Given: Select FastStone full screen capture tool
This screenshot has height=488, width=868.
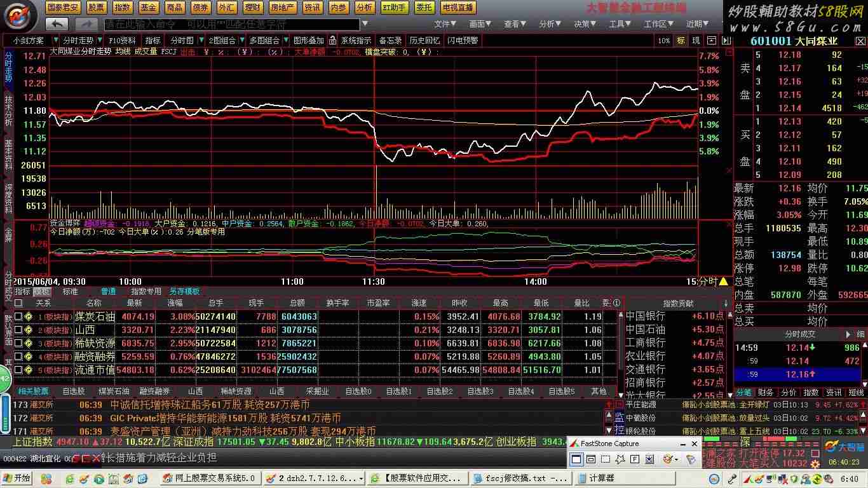Looking at the screenshot, I should (634, 459).
